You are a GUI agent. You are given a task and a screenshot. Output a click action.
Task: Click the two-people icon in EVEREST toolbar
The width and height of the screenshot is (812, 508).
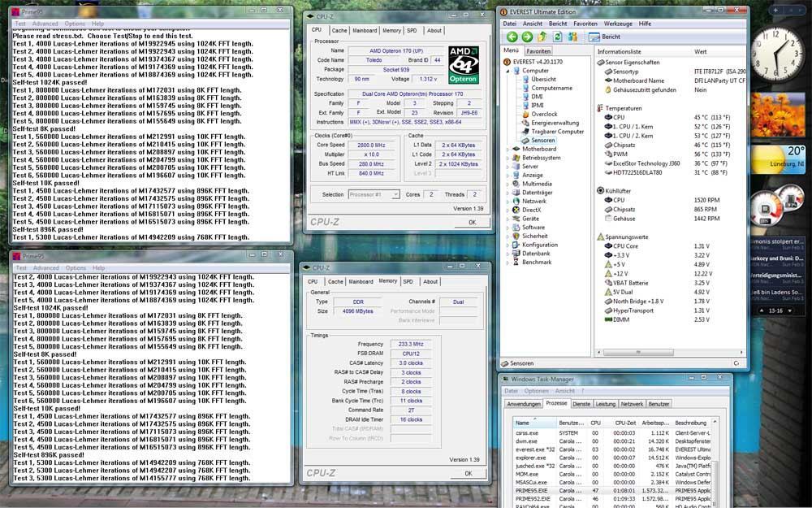tap(572, 37)
